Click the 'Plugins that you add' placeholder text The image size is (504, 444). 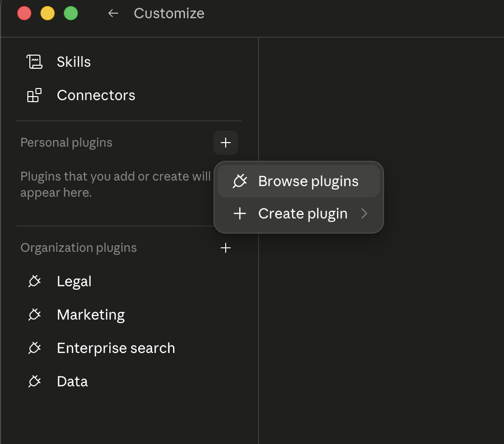coord(115,185)
